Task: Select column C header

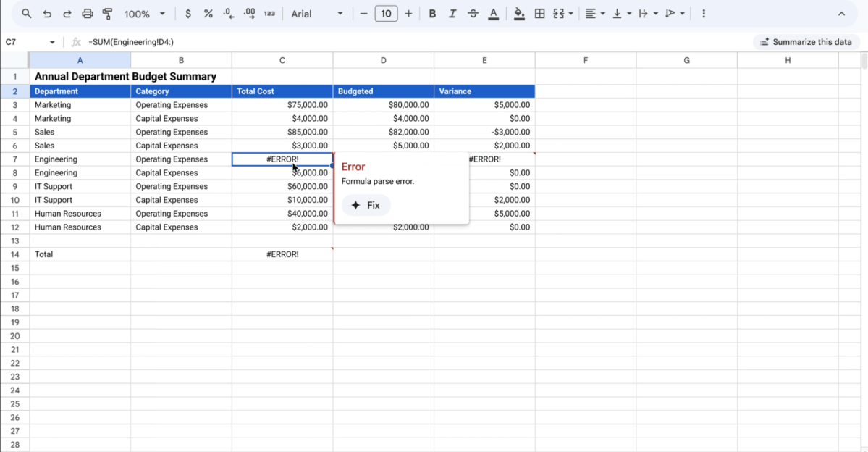Action: pos(282,60)
